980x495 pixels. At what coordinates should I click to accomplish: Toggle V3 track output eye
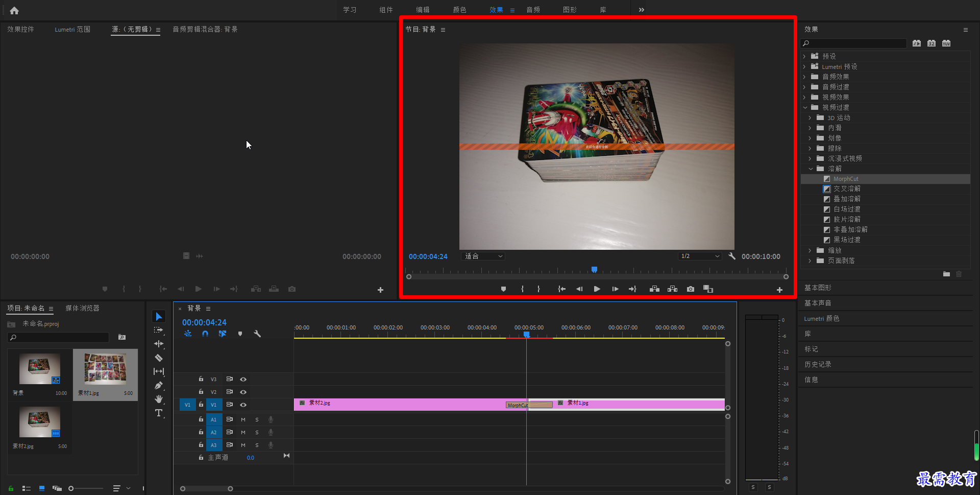point(243,379)
